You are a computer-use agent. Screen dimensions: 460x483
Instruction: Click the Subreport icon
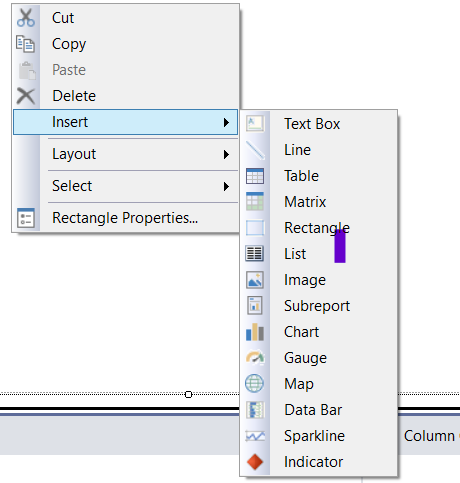(x=255, y=306)
